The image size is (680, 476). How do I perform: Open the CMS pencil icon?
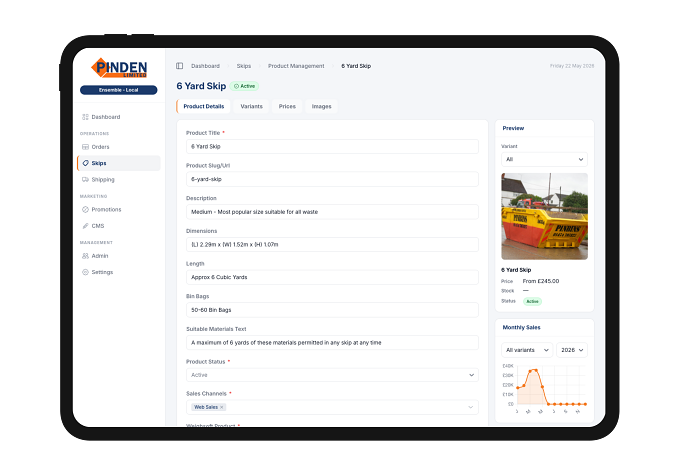(x=85, y=226)
